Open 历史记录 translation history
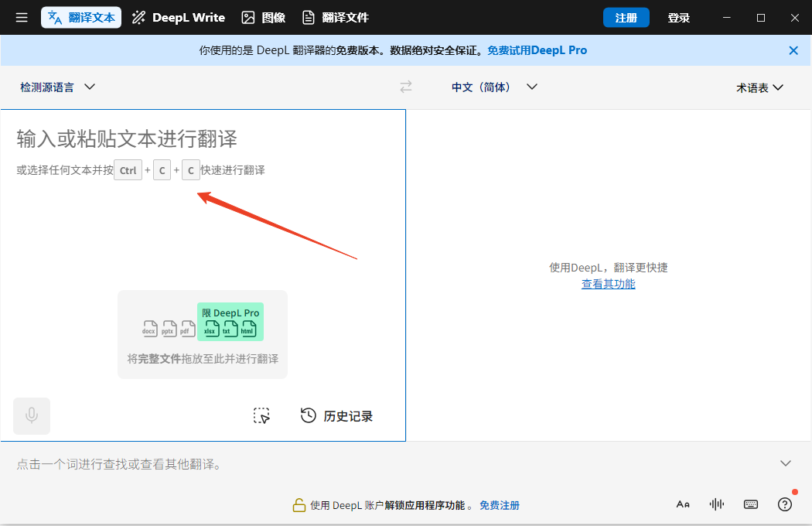812x526 pixels. (336, 415)
